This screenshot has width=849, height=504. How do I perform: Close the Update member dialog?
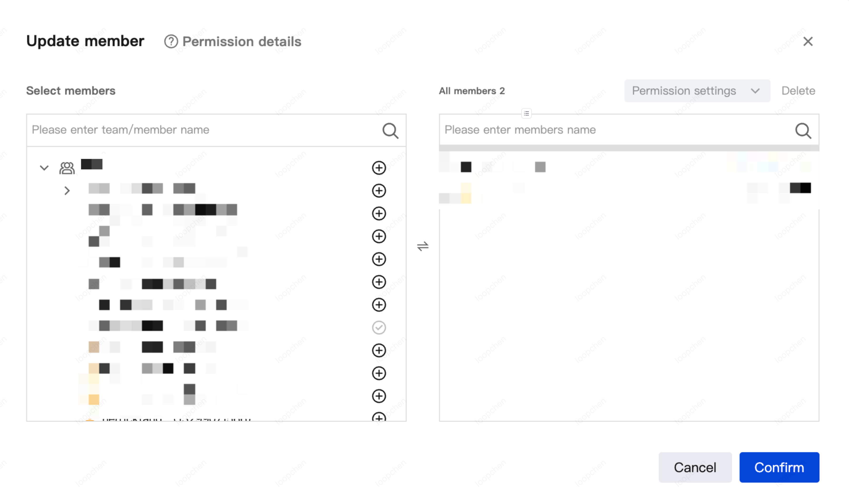point(808,41)
